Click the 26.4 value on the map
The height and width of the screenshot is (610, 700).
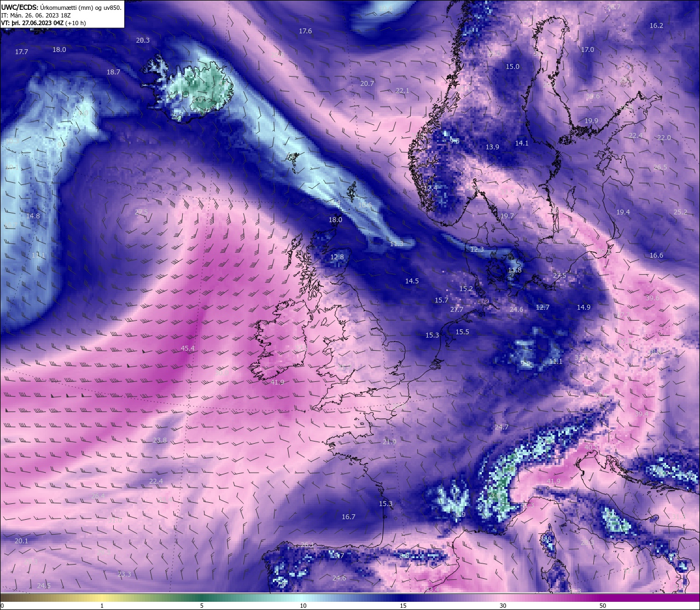pos(98,496)
